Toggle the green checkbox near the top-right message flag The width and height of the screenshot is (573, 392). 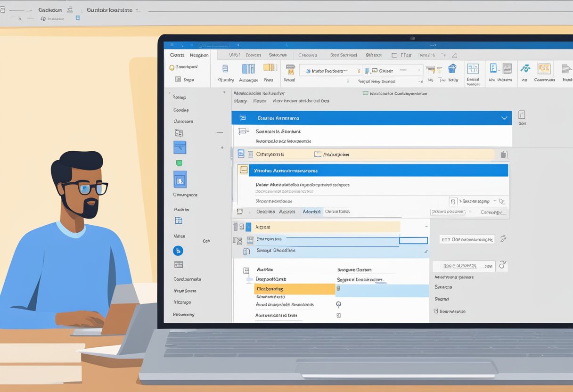[x=365, y=93]
